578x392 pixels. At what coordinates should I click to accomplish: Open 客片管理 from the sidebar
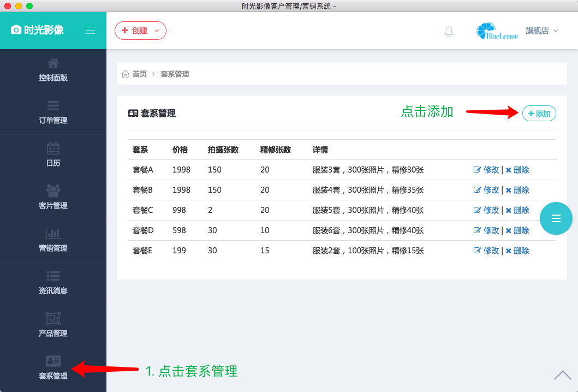[x=53, y=198]
